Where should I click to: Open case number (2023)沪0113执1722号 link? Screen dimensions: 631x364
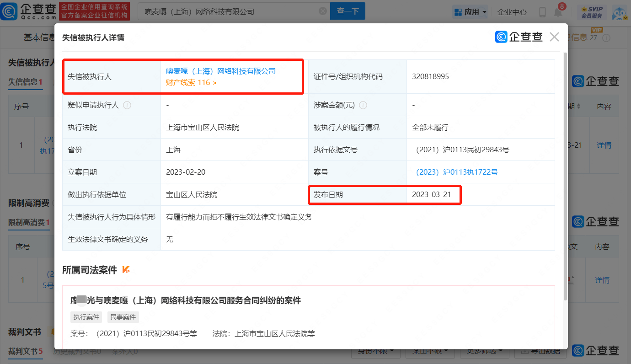[456, 172]
